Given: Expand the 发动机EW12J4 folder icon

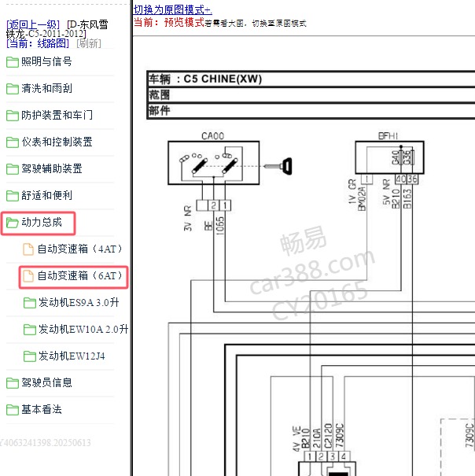Looking at the screenshot, I should tap(30, 356).
